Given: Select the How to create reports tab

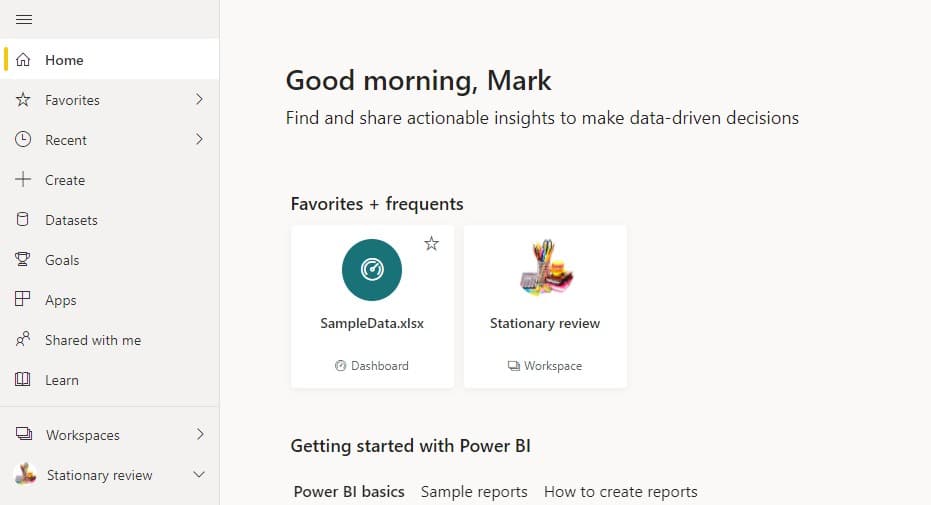Looking at the screenshot, I should tap(620, 491).
